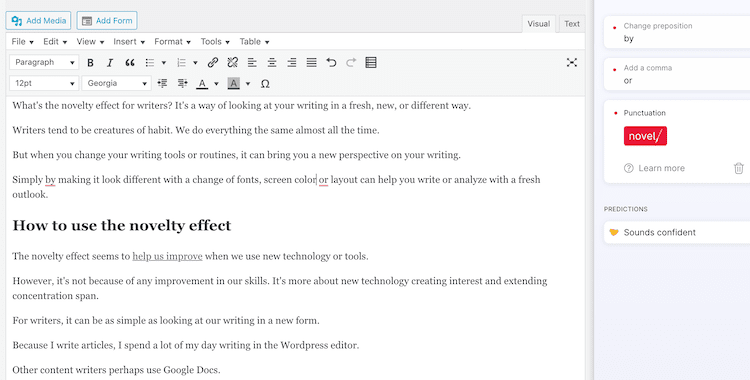Expand numbered list style options arrow
Screen dimensions: 750x380
[x=195, y=63]
